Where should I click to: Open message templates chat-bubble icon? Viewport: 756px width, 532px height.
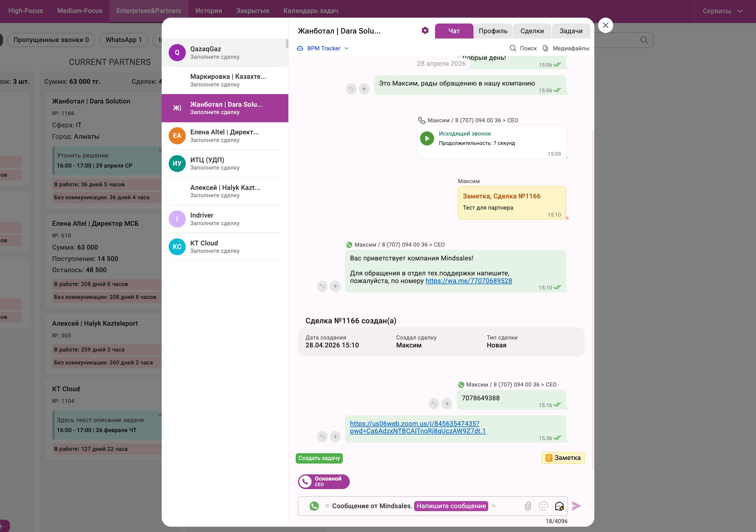click(x=559, y=506)
